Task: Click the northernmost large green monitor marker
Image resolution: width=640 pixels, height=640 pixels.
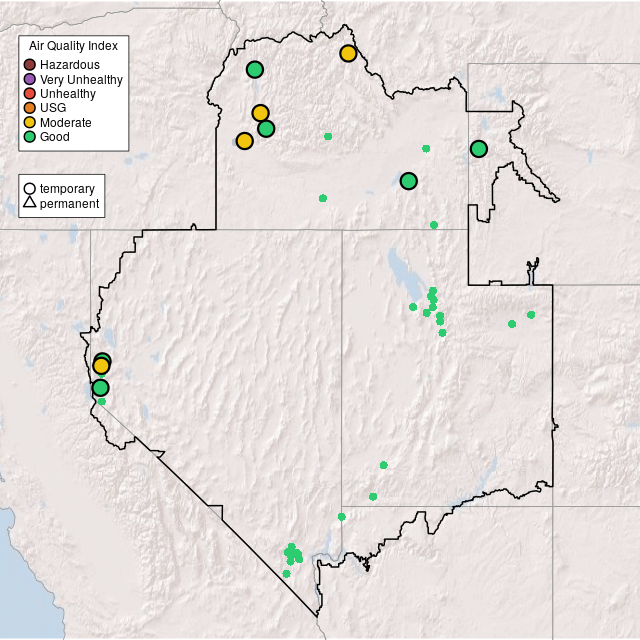Action: [255, 69]
